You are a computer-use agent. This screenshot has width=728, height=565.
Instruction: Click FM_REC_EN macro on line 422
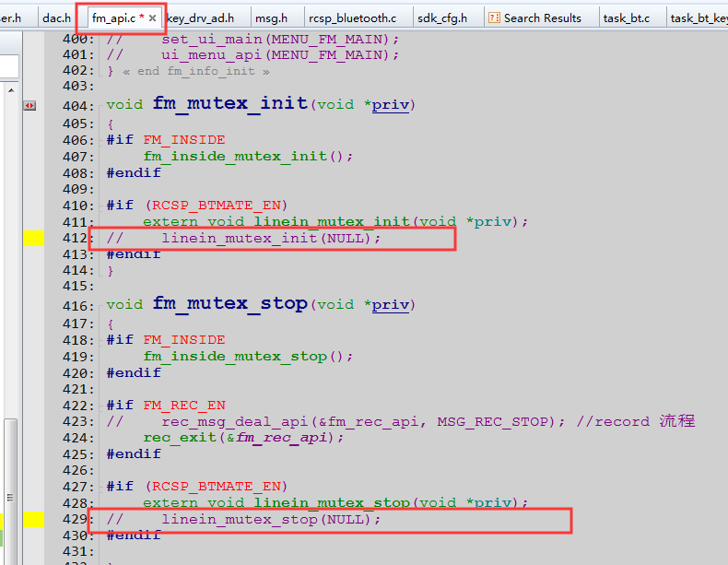[x=184, y=406]
